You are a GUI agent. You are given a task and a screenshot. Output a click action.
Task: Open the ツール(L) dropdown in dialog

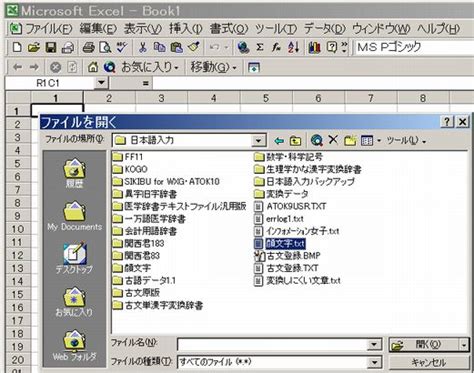click(x=406, y=141)
